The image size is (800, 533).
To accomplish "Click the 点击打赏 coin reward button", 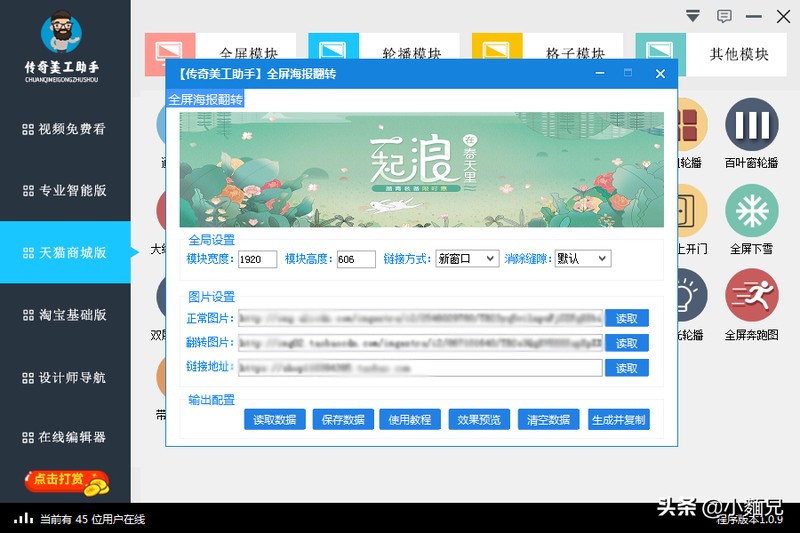I will [67, 482].
